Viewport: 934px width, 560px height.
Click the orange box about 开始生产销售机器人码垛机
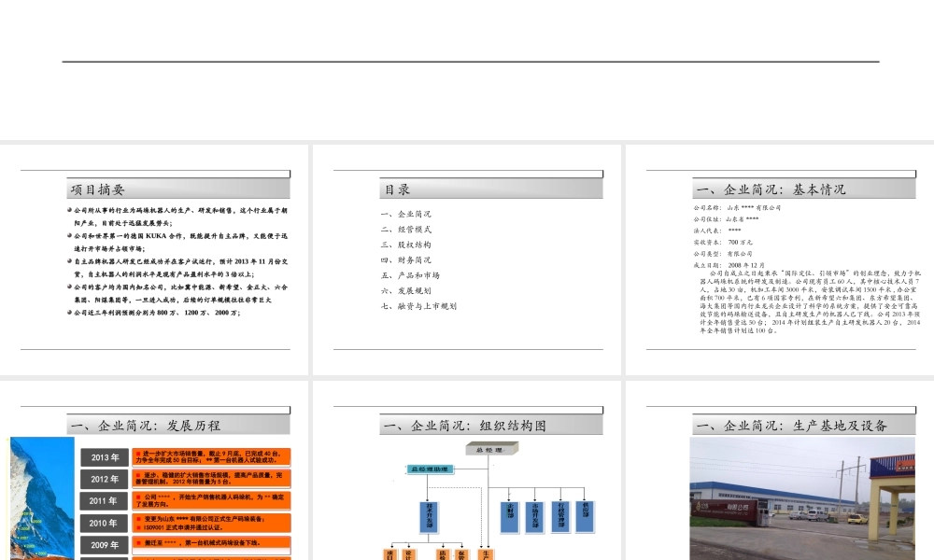click(211, 501)
